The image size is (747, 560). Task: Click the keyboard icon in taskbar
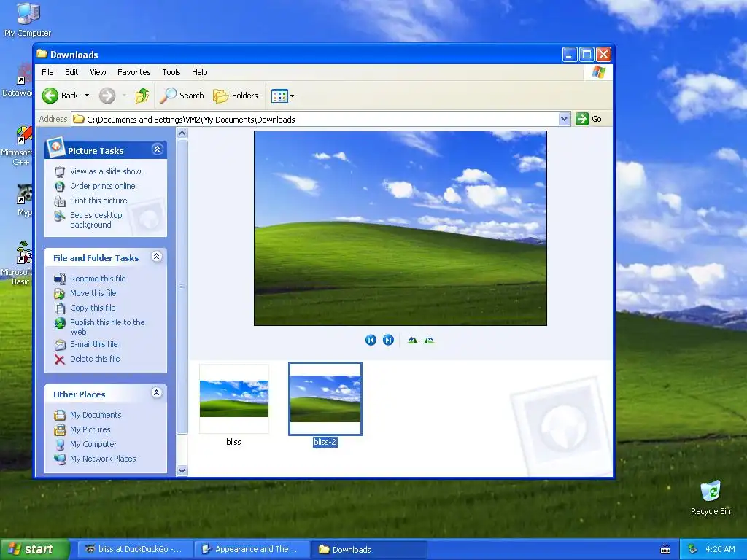[665, 550]
